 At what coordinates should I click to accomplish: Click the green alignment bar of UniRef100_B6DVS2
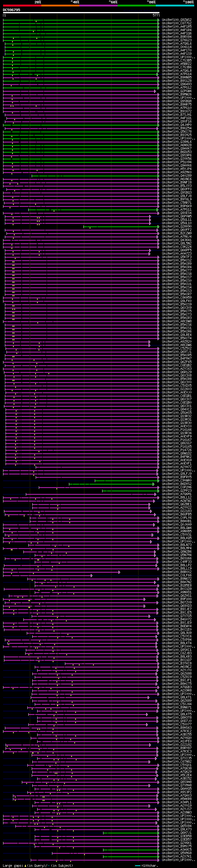111,484
